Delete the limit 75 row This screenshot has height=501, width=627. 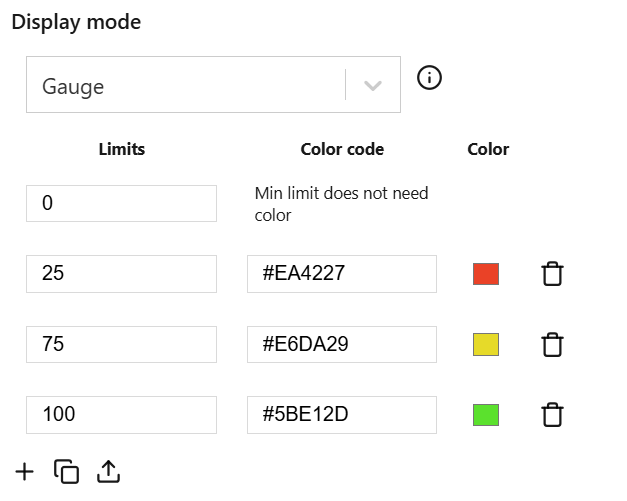(552, 345)
